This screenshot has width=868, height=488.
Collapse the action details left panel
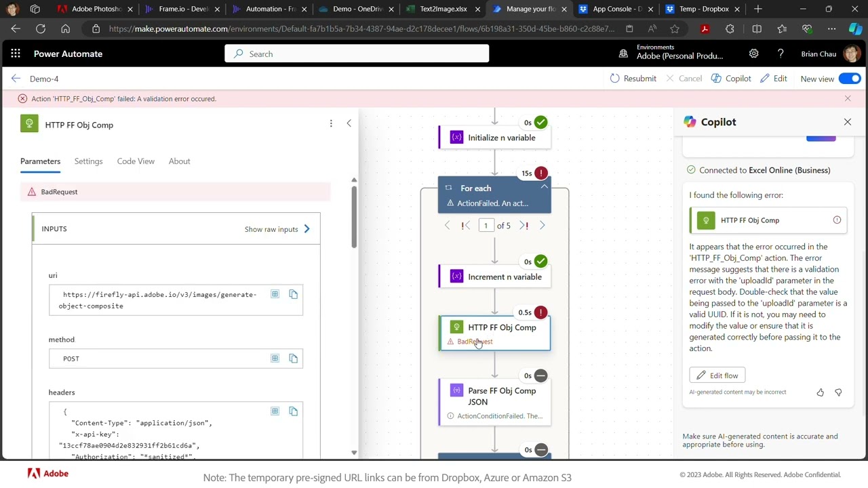349,123
